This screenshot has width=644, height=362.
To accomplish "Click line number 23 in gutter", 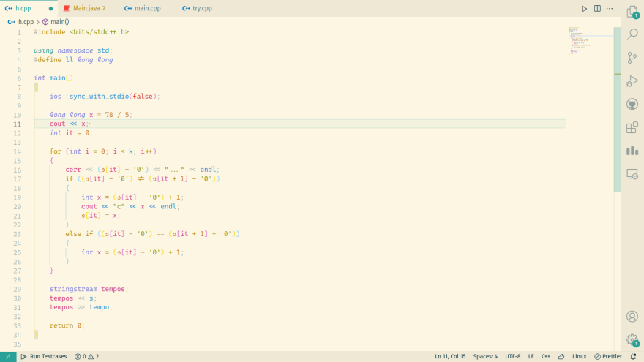I will pyautogui.click(x=18, y=234).
